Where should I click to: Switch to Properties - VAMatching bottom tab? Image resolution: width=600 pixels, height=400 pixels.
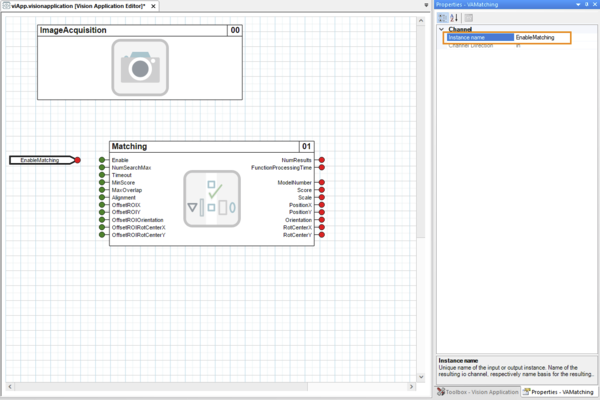(559, 392)
